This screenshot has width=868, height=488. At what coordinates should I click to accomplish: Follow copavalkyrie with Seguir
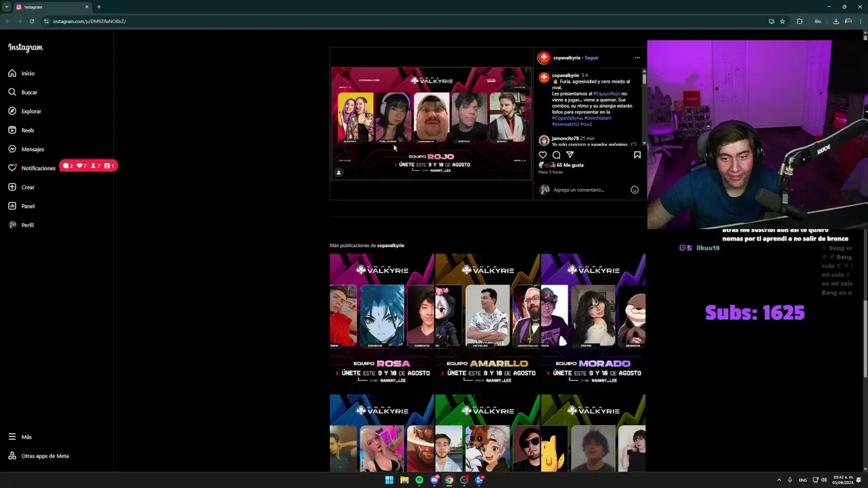592,58
